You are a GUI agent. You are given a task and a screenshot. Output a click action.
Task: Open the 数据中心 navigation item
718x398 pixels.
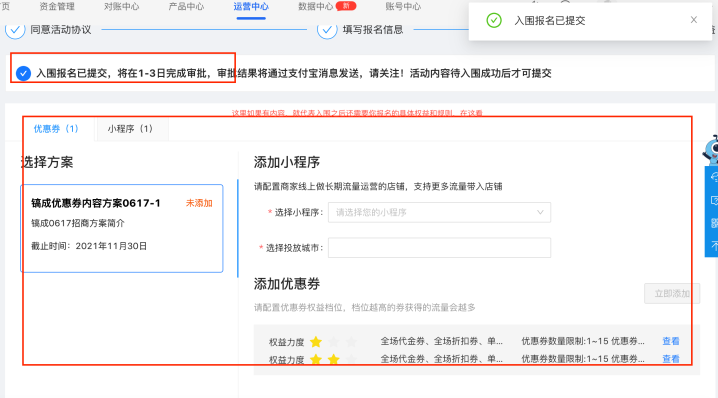(x=315, y=6)
